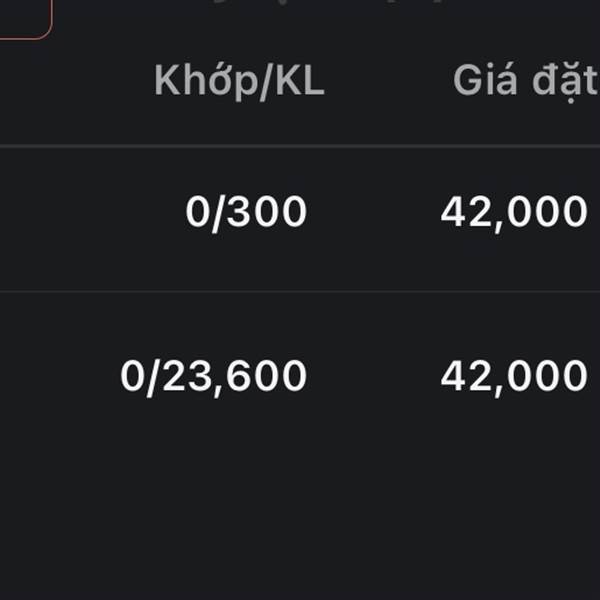This screenshot has width=600, height=600.
Task: Click the cut-off text above Khớp/KL header
Action: pos(329,2)
